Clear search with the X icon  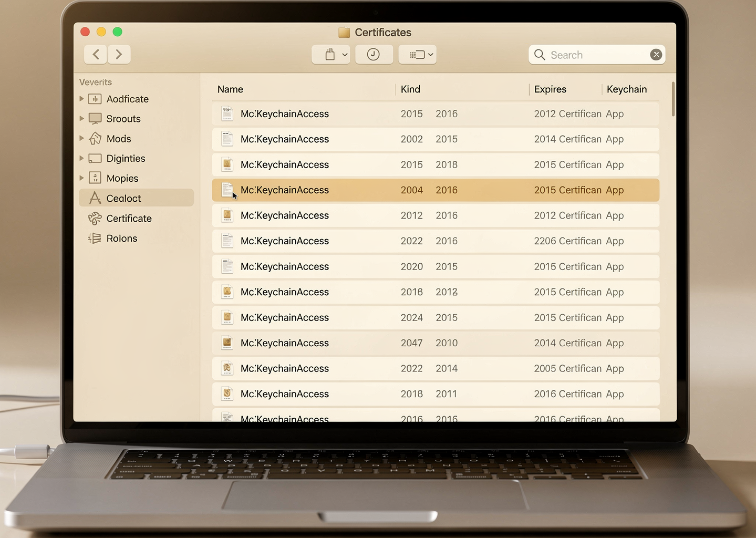coord(656,55)
